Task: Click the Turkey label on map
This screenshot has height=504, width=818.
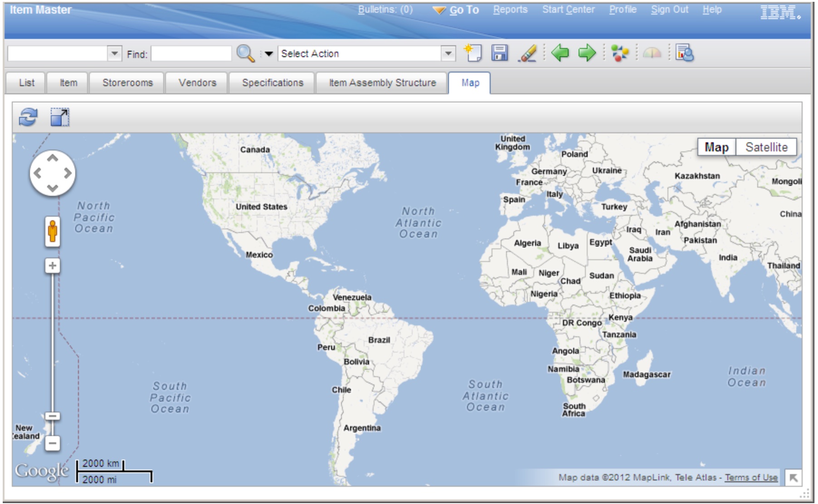Action: [614, 207]
